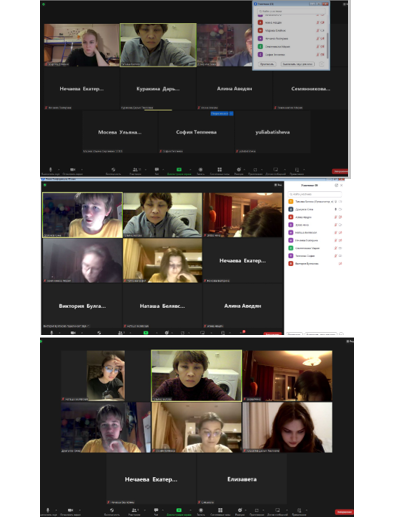Image resolution: width=403 pixels, height=521 pixels.
Task: Click the Invite button in the floating participants panel
Action: (267, 64)
